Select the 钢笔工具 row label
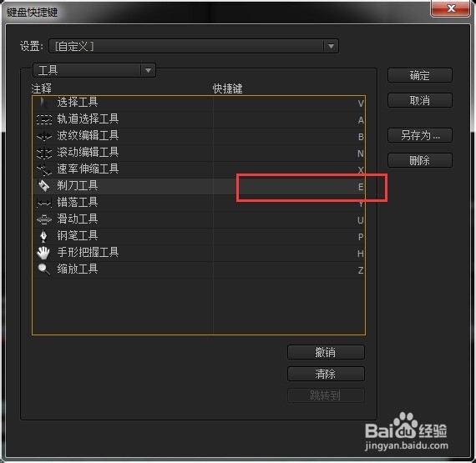The height and width of the screenshot is (463, 476). point(78,235)
